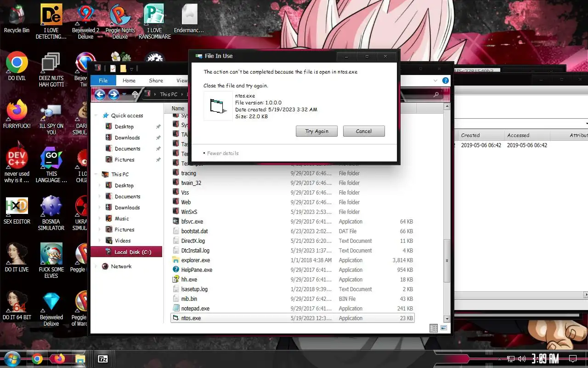
Task: Open 7-Zip from the taskbar
Action: 103,359
